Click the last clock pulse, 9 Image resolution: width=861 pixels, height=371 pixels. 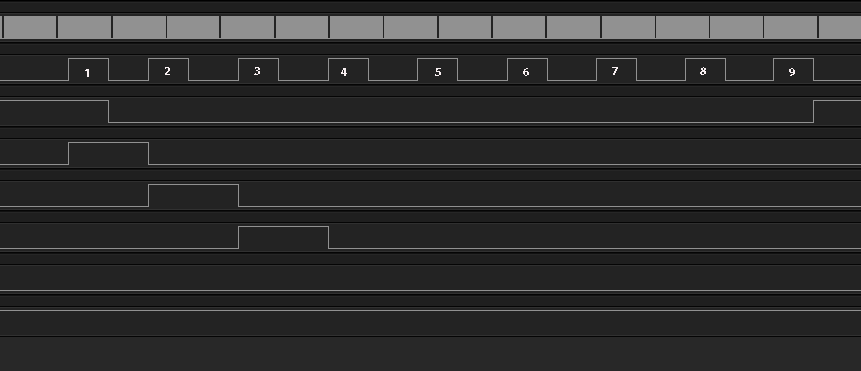tap(793, 70)
